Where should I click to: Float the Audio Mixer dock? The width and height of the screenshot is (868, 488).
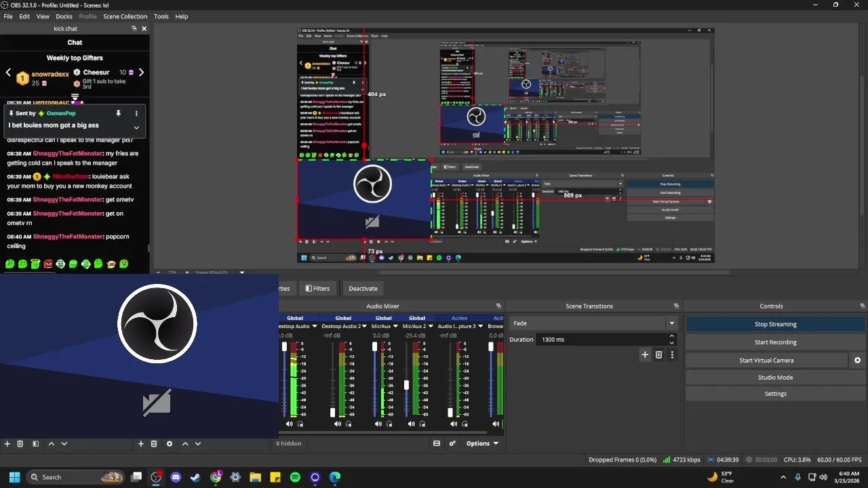tap(498, 306)
